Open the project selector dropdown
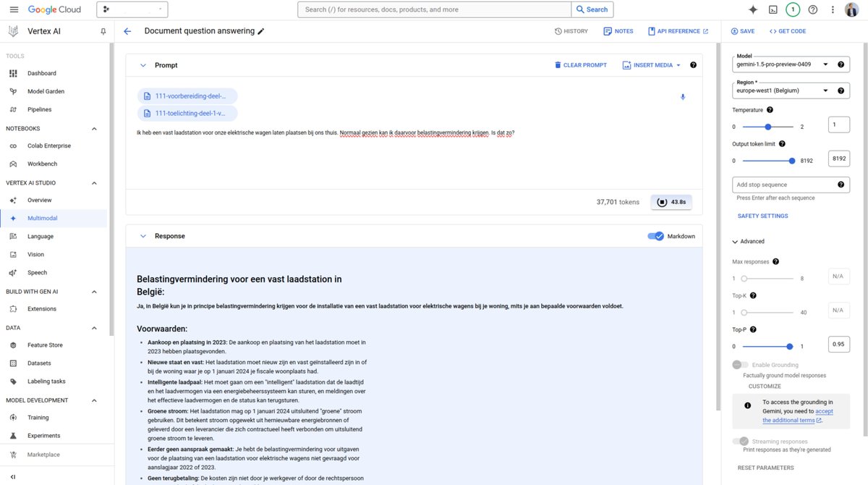This screenshot has height=485, width=868. (x=132, y=9)
